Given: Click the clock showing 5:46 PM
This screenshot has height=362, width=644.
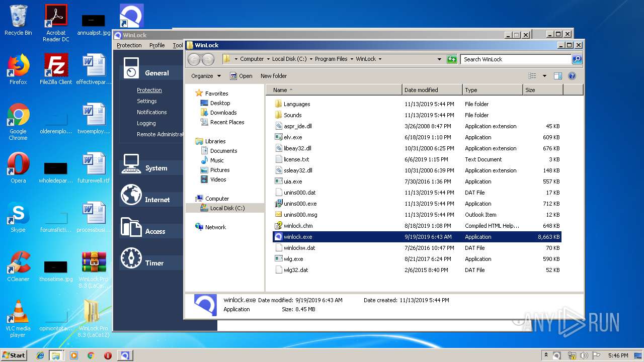Looking at the screenshot, I should tap(618, 355).
